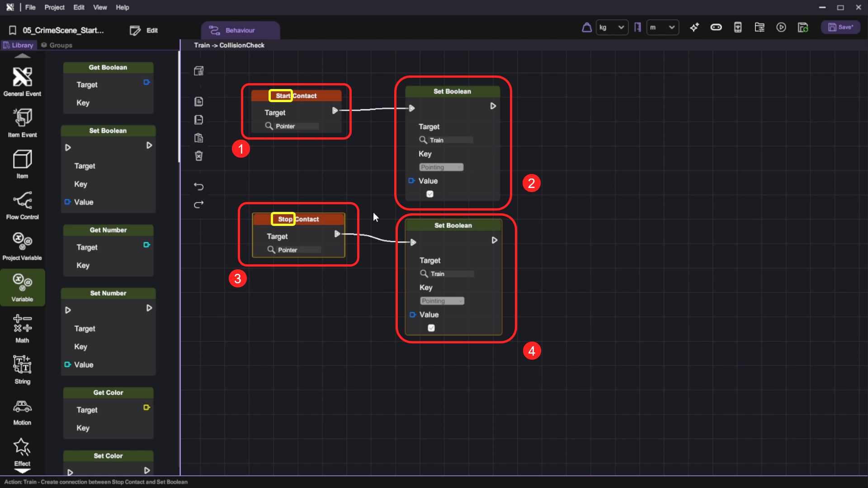Click the Edit mode toggle
The height and width of the screenshot is (488, 868).
(144, 30)
